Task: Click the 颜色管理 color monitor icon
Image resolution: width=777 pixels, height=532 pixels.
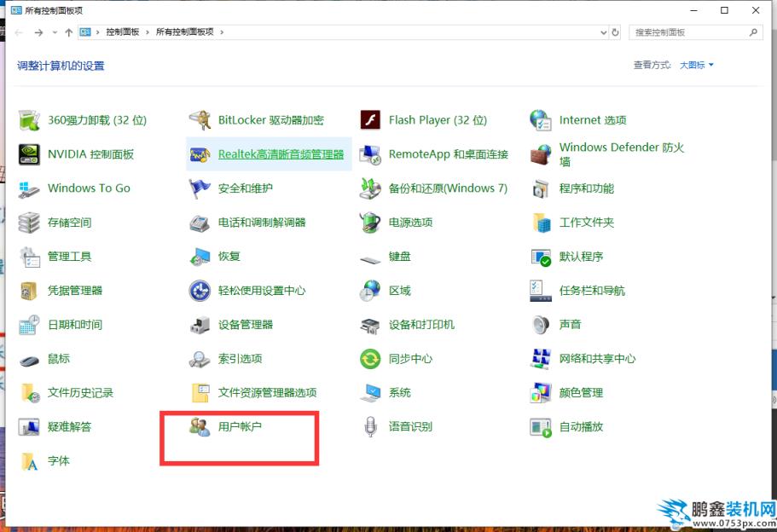Action: [x=541, y=393]
